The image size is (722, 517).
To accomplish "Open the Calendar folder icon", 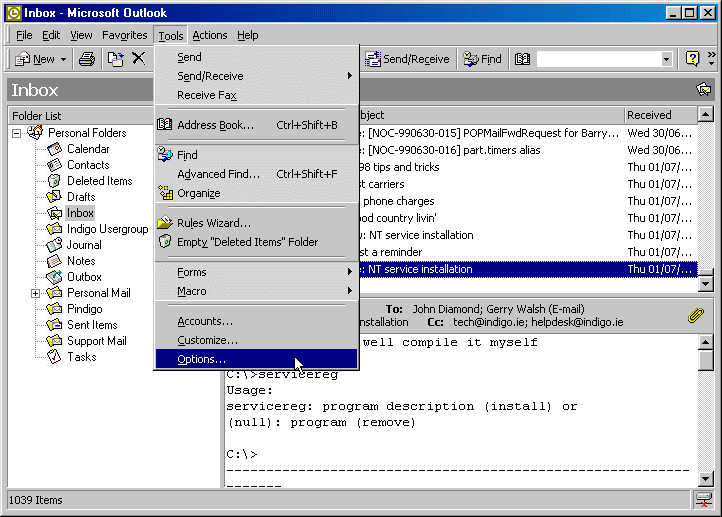I will [x=54, y=149].
